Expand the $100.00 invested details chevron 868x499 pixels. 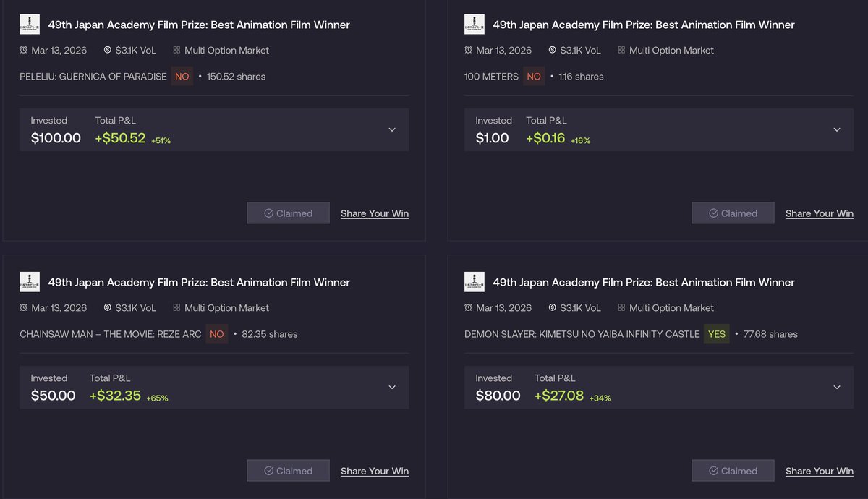(x=392, y=130)
